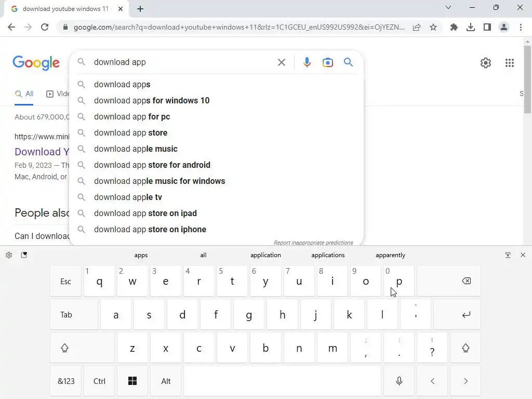Open the Google apps grid
Screen dimensions: 532x399
[x=509, y=63]
